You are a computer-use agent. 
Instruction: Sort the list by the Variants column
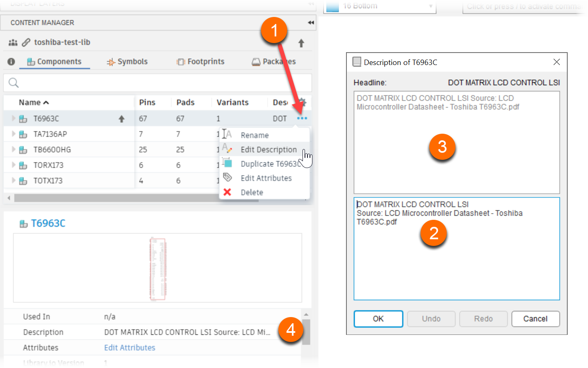coord(232,102)
